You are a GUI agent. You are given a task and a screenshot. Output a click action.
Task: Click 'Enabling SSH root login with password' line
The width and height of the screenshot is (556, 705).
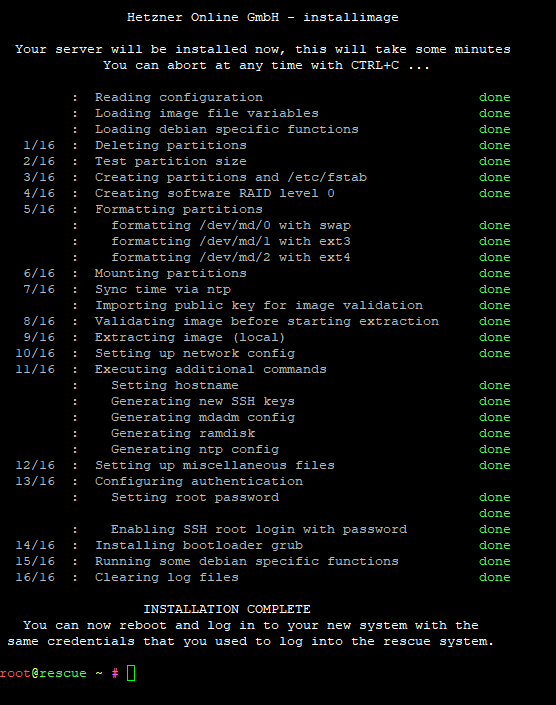pyautogui.click(x=259, y=529)
